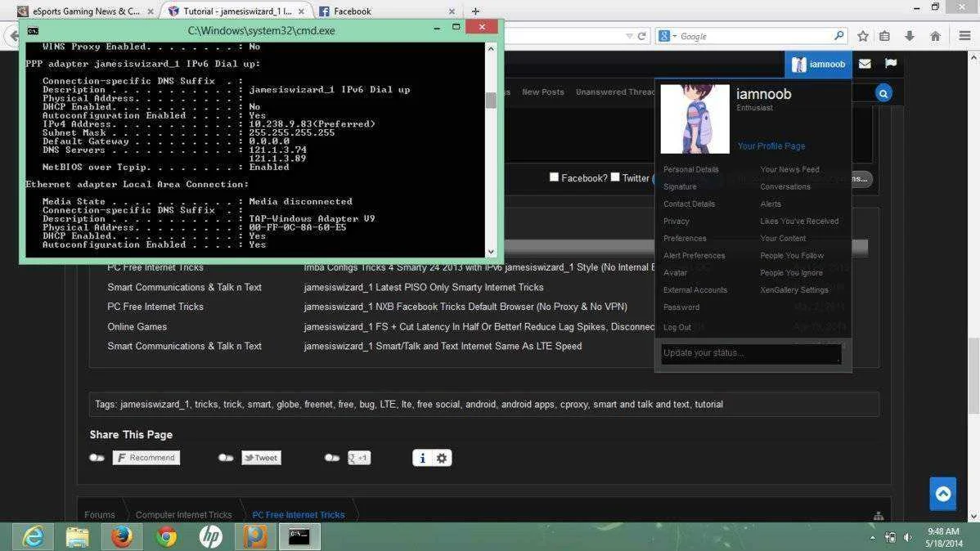The height and width of the screenshot is (551, 980).
Task: Open Computer Internet Tricks breadcrumb
Action: 184,515
